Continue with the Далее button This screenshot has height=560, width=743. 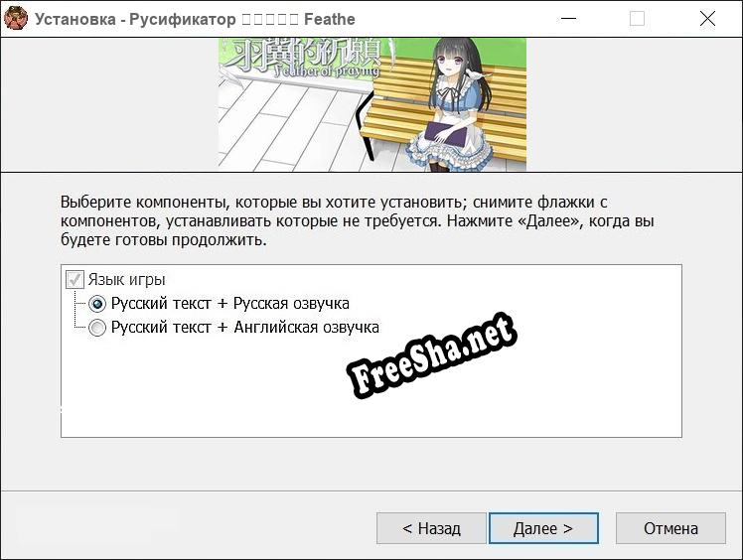pyautogui.click(x=543, y=528)
